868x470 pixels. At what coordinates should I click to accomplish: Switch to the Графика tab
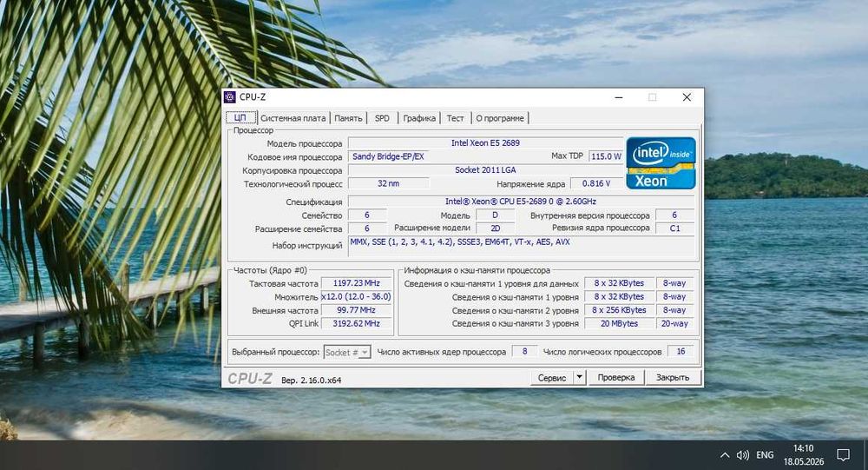pos(419,118)
